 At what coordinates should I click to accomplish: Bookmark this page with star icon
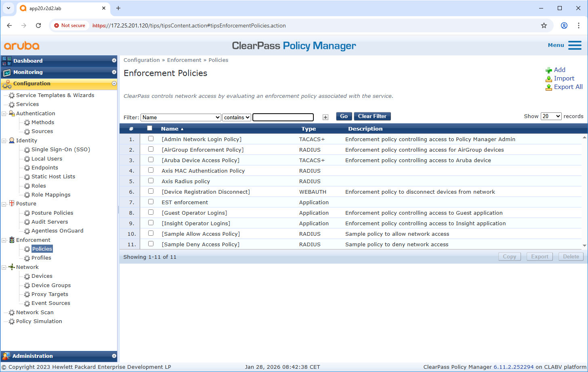click(544, 25)
